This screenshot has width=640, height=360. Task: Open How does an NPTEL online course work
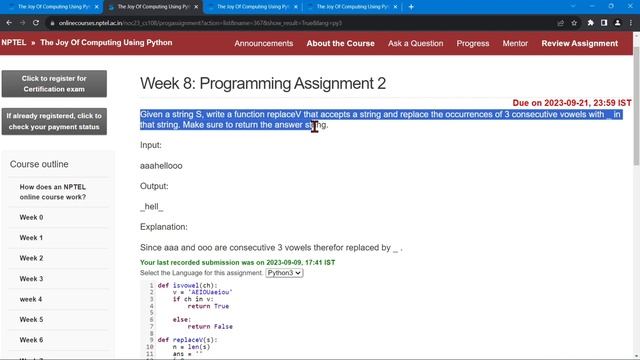tap(53, 192)
